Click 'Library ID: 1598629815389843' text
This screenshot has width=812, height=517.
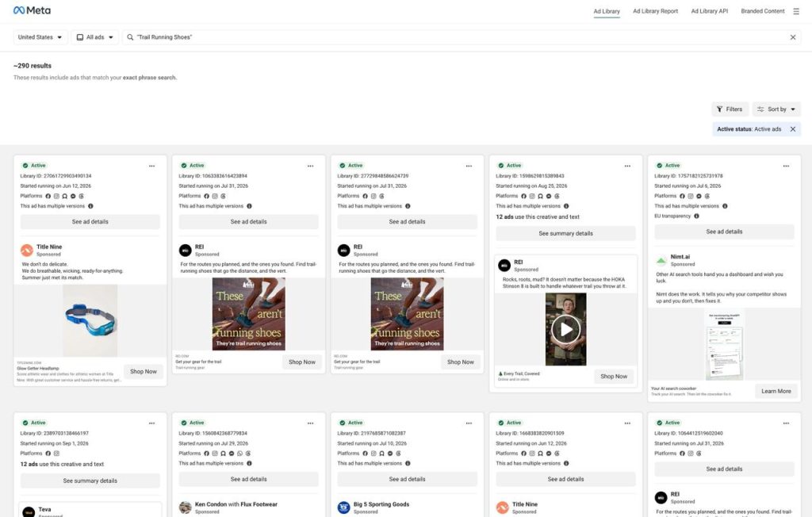tap(530, 176)
